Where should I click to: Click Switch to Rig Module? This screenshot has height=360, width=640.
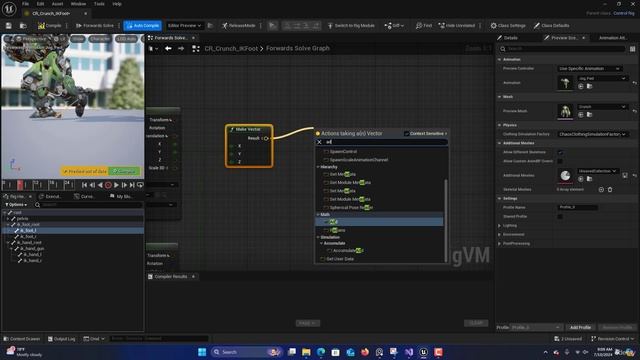click(351, 26)
